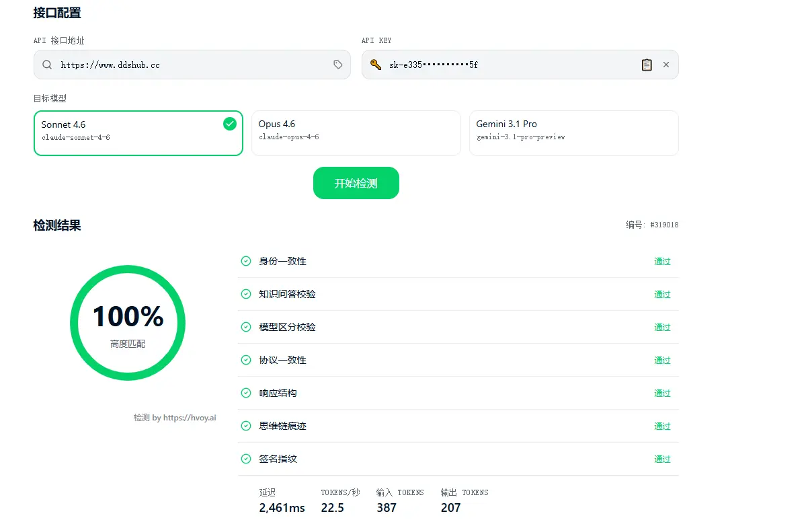This screenshot has width=812, height=522.
Task: Select the Opus 4.6 model option
Action: 356,133
